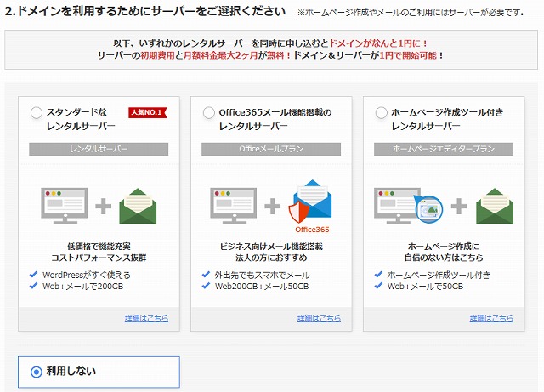The height and width of the screenshot is (392, 544).
Task: Click the green envelope icon in the standard plan
Action: 138,207
